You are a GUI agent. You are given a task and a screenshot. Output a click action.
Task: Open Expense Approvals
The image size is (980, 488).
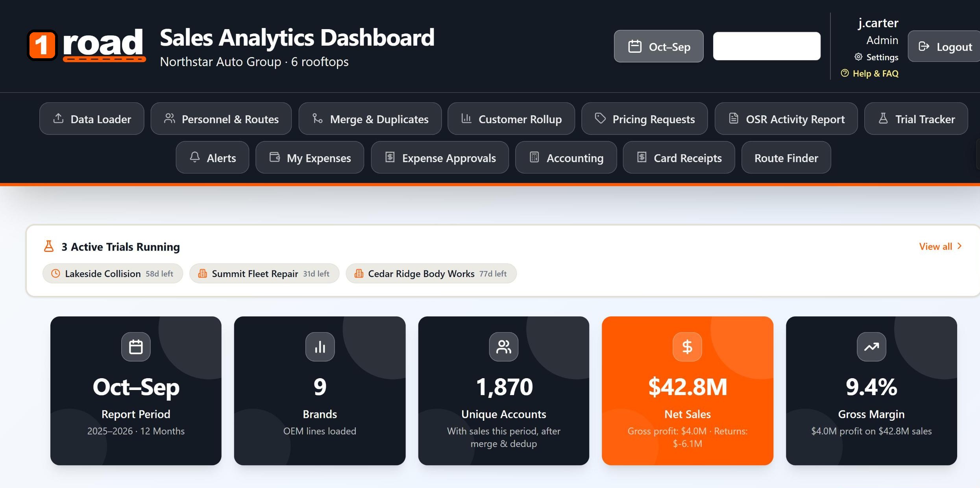pos(440,158)
